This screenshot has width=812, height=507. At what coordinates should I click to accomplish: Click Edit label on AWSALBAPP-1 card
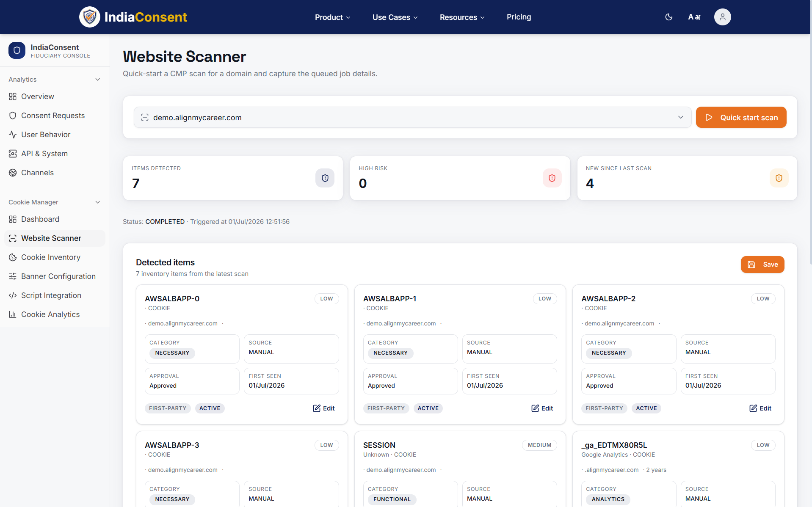547,408
